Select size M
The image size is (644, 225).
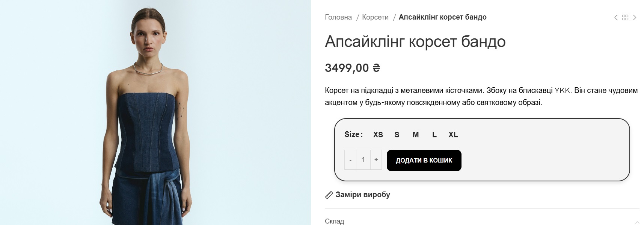point(415,134)
